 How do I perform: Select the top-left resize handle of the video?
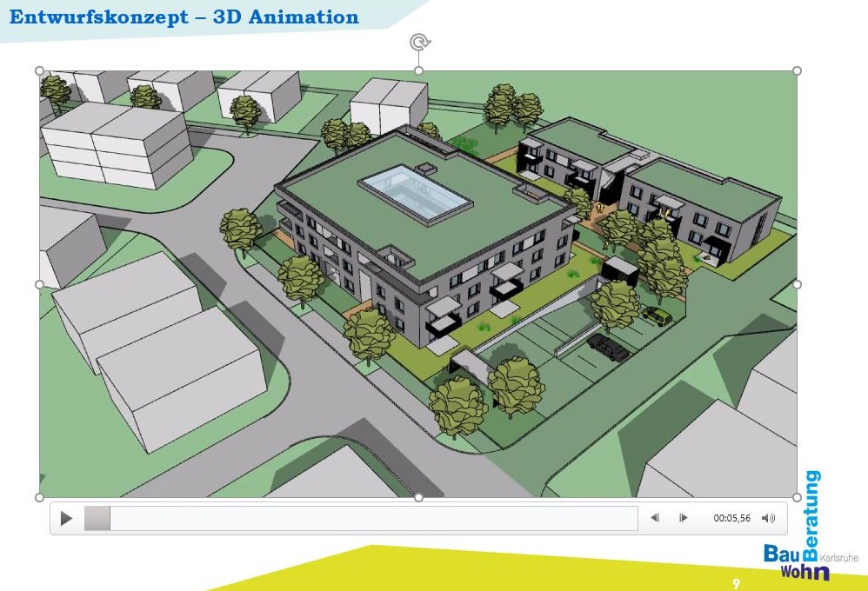pyautogui.click(x=39, y=70)
